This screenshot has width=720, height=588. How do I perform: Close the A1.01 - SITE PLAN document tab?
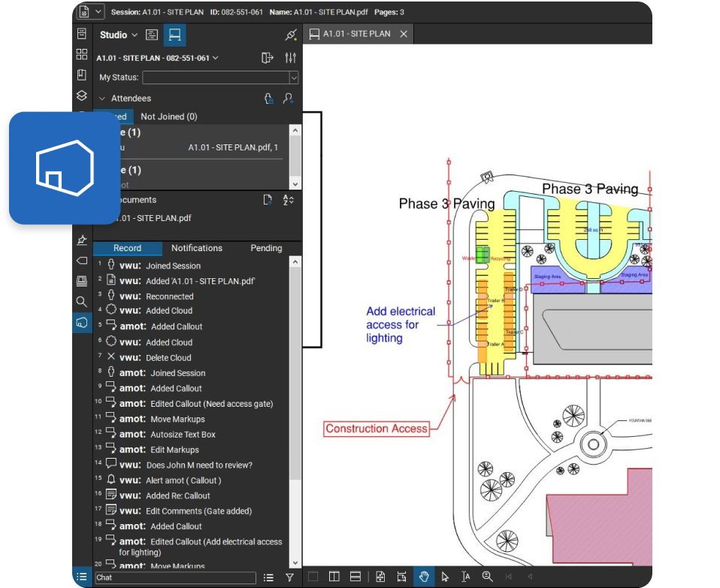click(404, 34)
